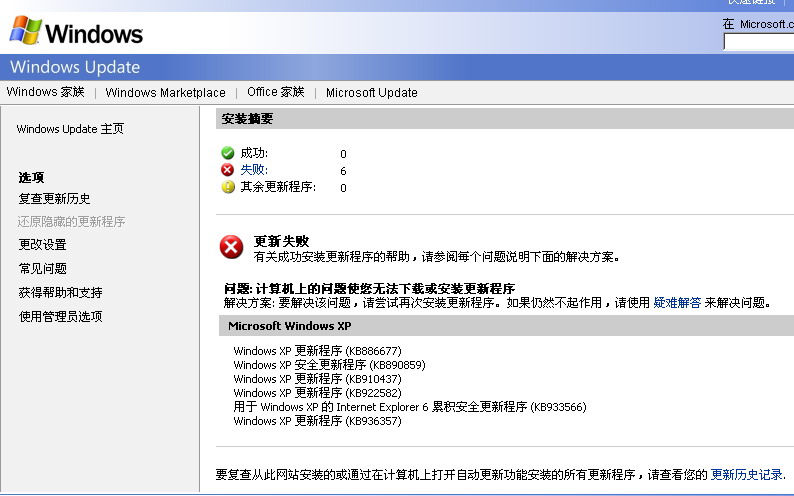The height and width of the screenshot is (496, 794).
Task: Open 常见问题 sidebar option
Action: tap(43, 269)
